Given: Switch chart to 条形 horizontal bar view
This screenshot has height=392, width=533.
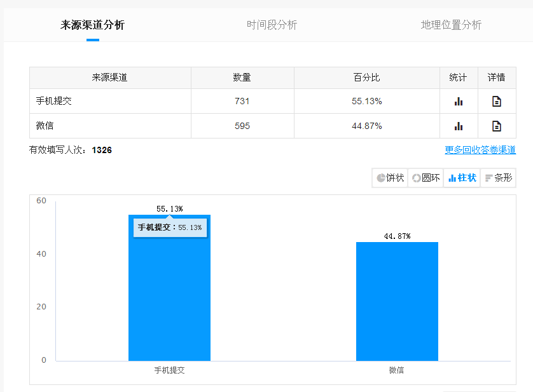Looking at the screenshot, I should (498, 178).
